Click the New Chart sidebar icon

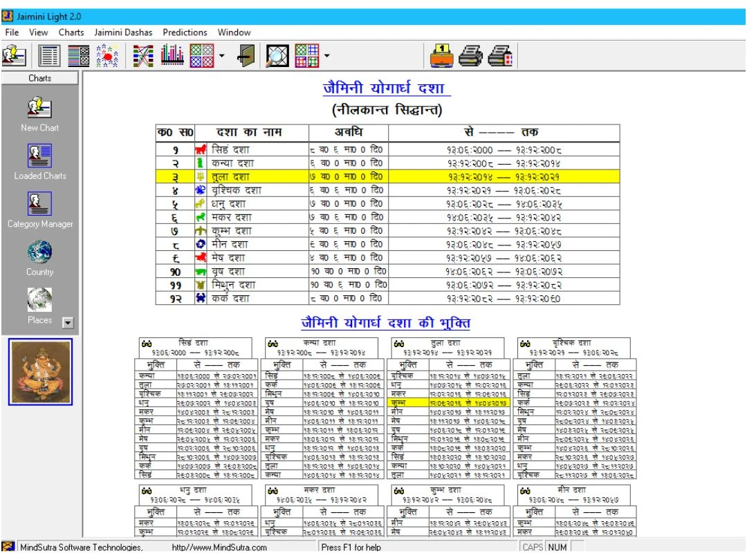(x=39, y=108)
